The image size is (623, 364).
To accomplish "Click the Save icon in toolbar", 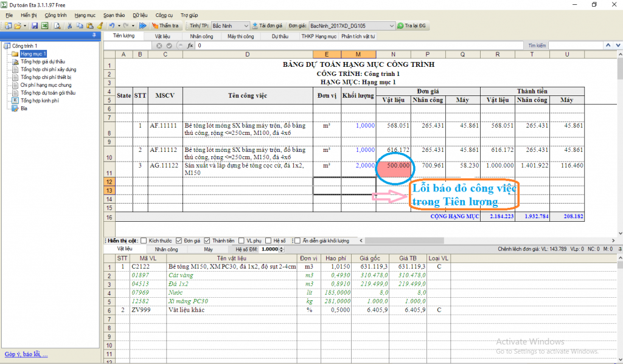I will pyautogui.click(x=35, y=26).
